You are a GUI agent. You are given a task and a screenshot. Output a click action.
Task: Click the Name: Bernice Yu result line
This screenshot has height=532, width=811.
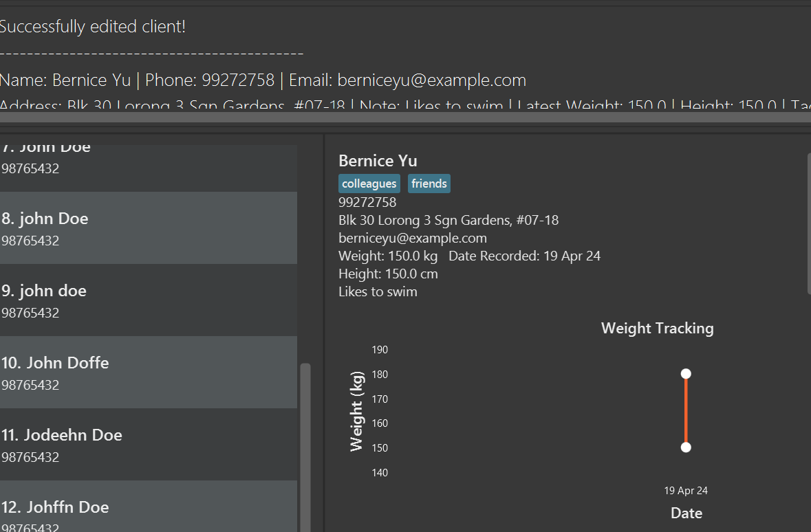[x=263, y=80]
